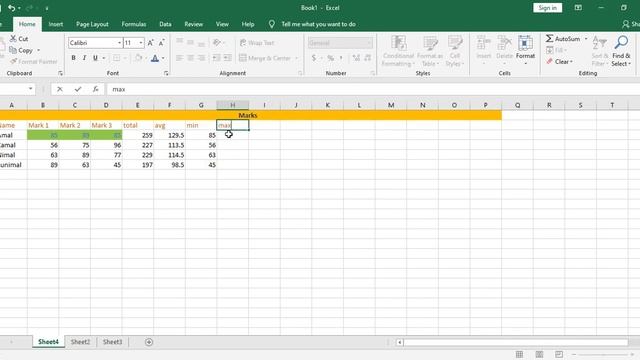Toggle Italic formatting
Viewport: 640px width, 360px height.
point(84,58)
